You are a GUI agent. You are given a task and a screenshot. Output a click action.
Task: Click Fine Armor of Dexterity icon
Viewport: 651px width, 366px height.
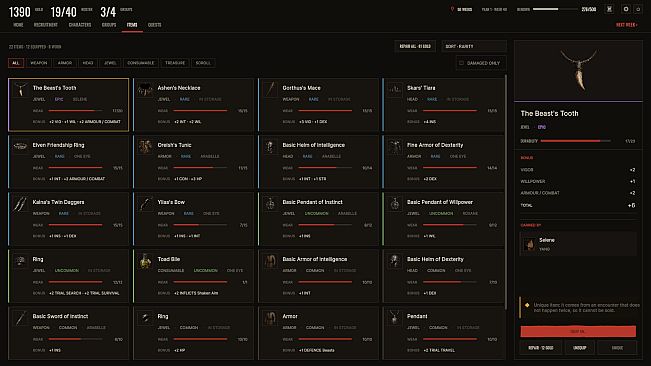[x=395, y=146]
